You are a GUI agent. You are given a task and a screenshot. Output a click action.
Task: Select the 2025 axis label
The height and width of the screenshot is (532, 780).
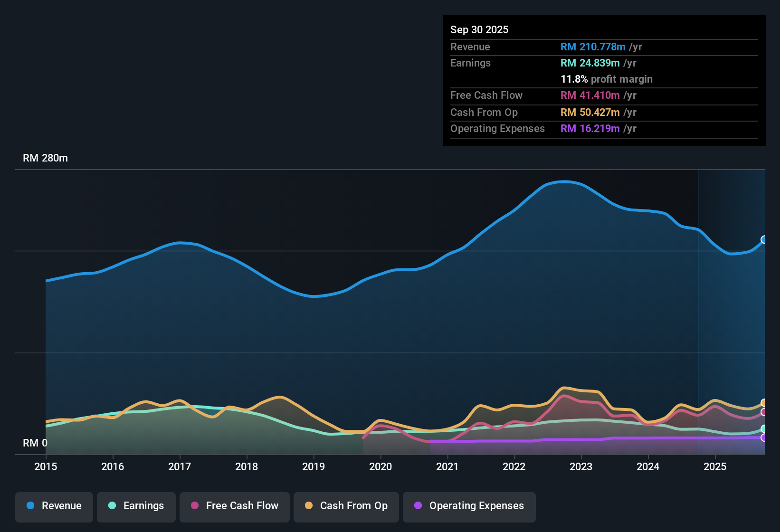click(x=715, y=467)
